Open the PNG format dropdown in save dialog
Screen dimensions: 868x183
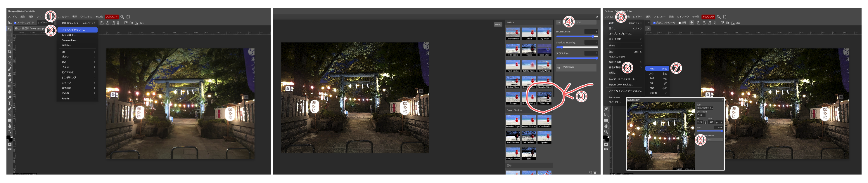point(701,115)
